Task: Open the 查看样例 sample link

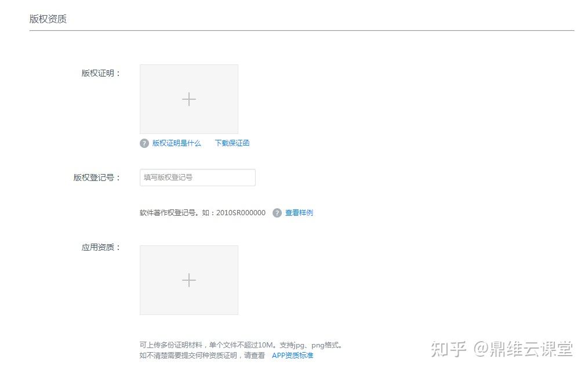Action: pyautogui.click(x=299, y=212)
